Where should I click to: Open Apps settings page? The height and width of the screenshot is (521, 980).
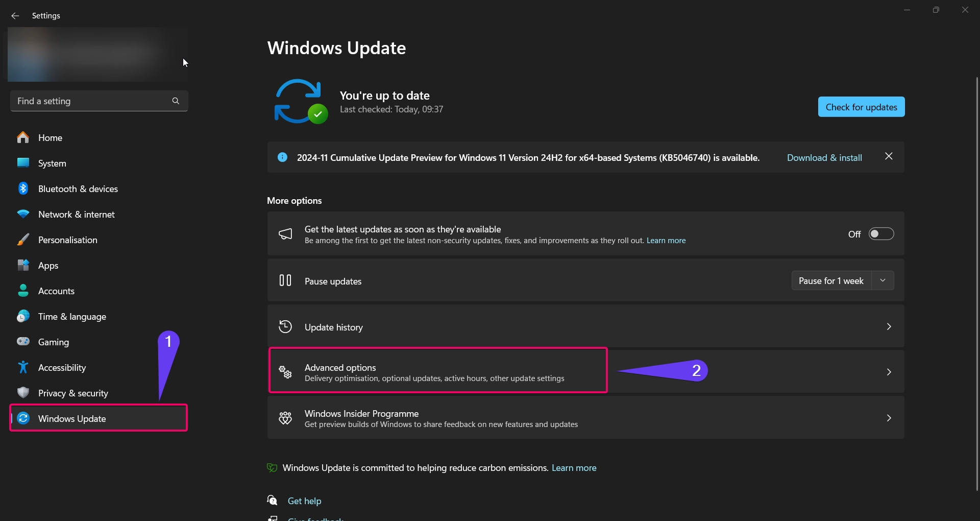(99, 265)
